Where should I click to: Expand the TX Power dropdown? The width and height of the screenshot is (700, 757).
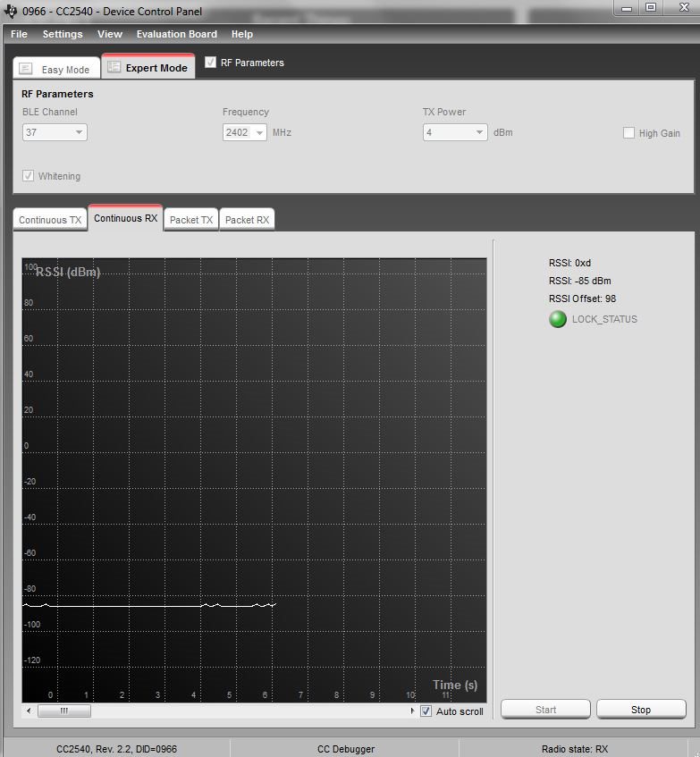(x=455, y=132)
